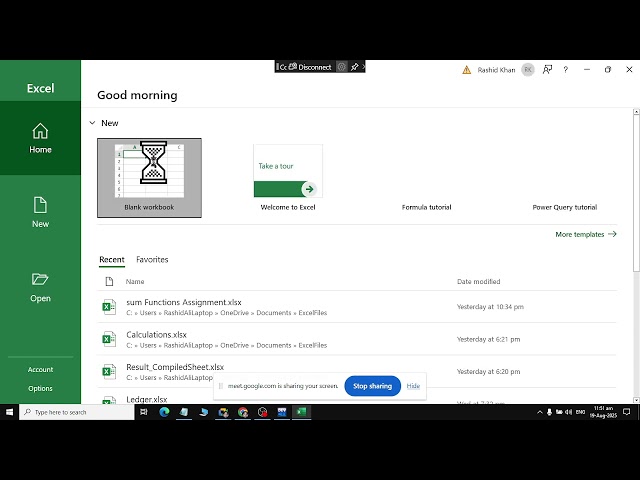Image resolution: width=640 pixels, height=480 pixels.
Task: Open the New page in Excel sidebar
Action: click(40, 212)
